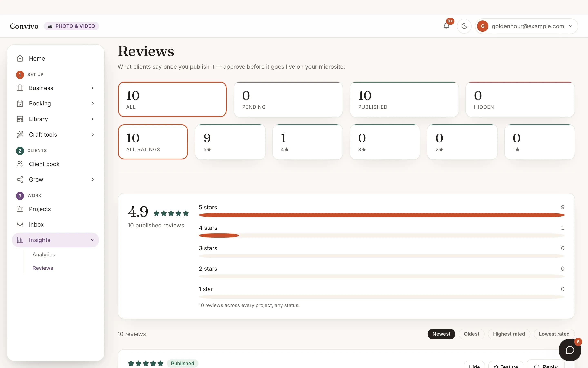Viewport: 588px width, 368px height.
Task: Filter by Pending reviews card
Action: (x=288, y=99)
